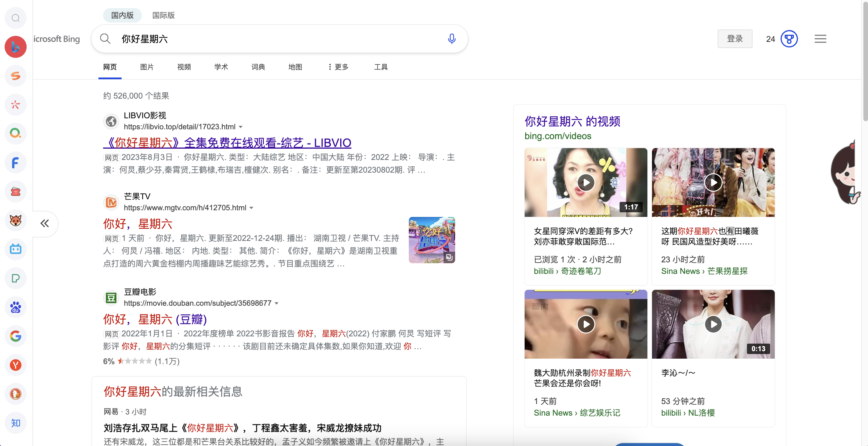Select the Bilibili sidebar icon

click(16, 249)
